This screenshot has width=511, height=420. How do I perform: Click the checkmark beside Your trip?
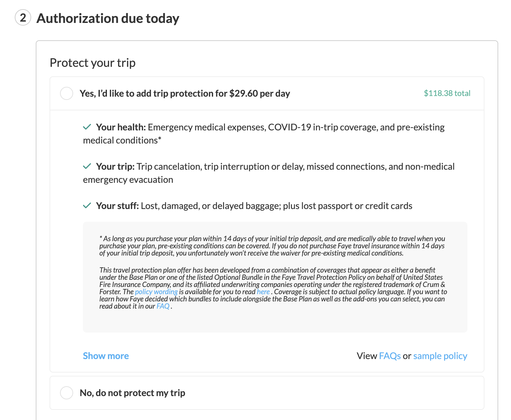click(x=87, y=166)
